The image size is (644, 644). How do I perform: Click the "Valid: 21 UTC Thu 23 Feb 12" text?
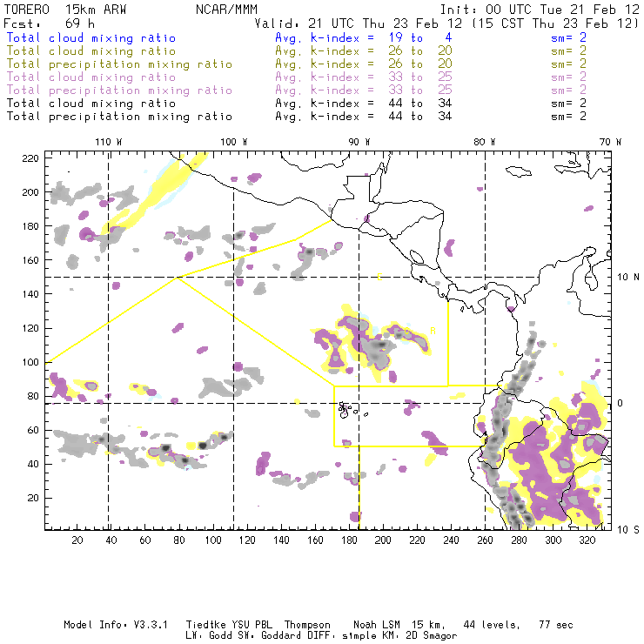[358, 23]
